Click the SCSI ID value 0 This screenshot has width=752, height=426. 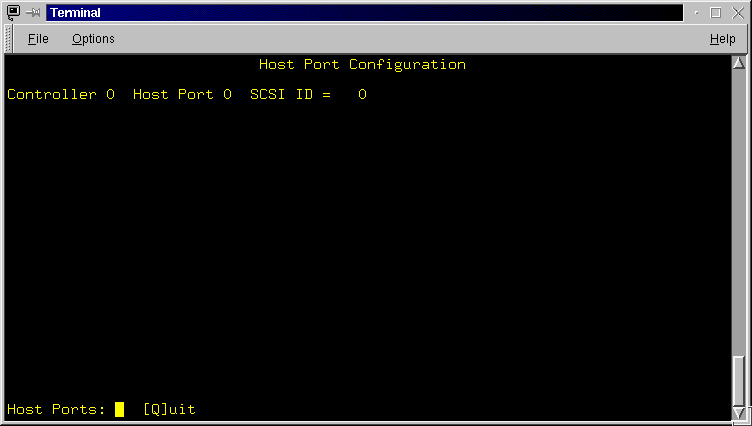coord(362,94)
